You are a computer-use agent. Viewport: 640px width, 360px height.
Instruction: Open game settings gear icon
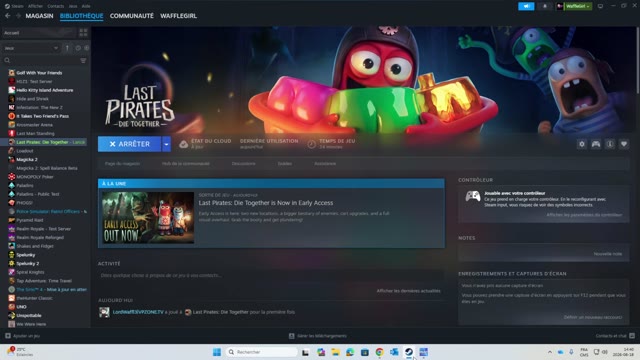click(582, 144)
